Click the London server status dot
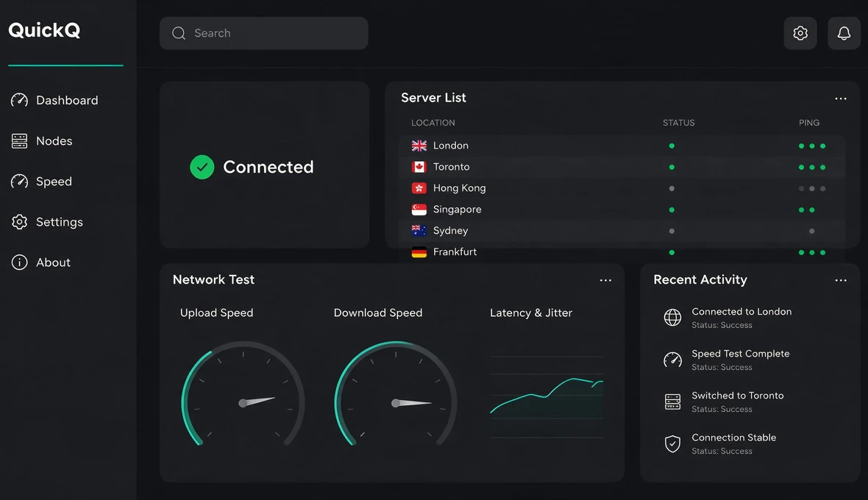 [x=672, y=146]
